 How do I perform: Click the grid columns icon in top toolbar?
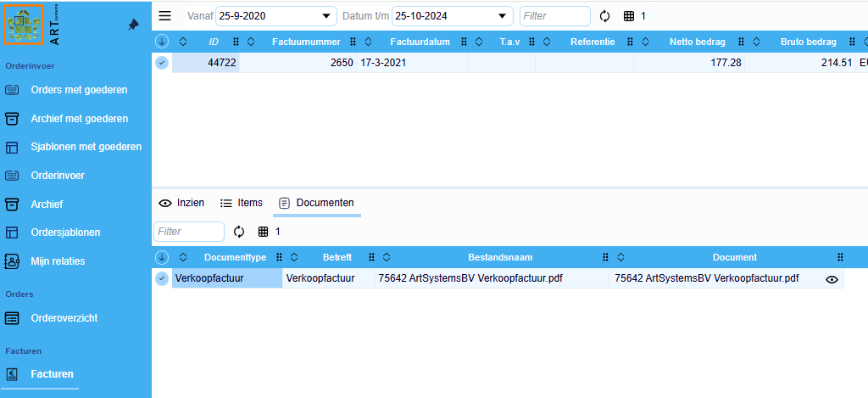point(628,16)
